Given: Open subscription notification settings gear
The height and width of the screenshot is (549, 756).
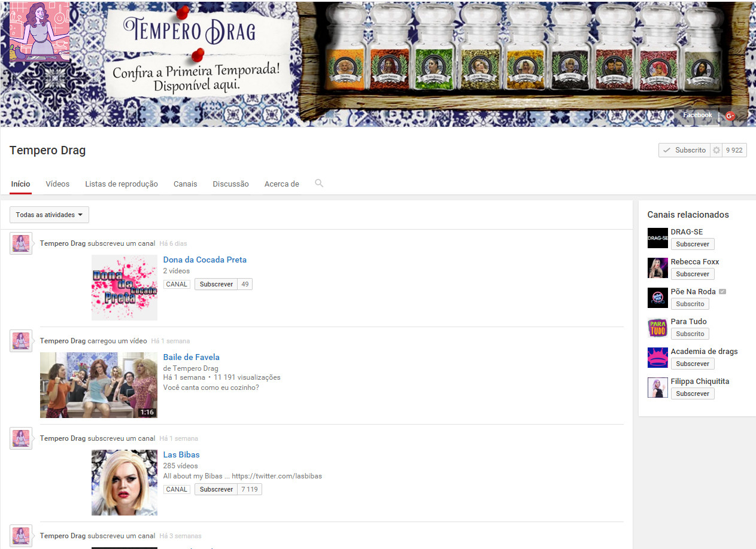Looking at the screenshot, I should 716,150.
